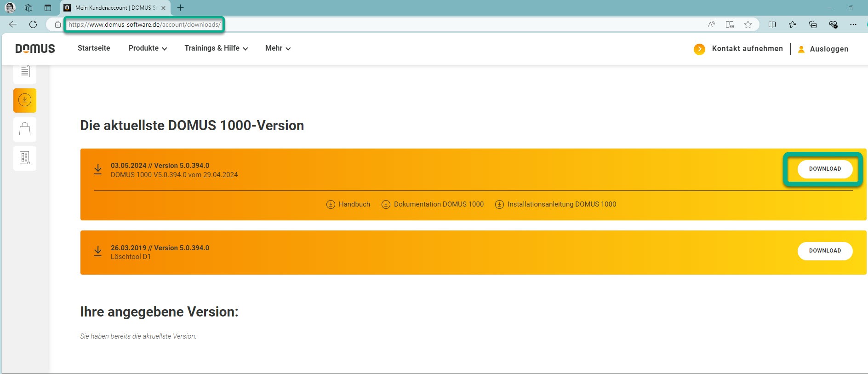Click the Installationsanleitung download icon
The height and width of the screenshot is (374, 868).
coord(499,204)
